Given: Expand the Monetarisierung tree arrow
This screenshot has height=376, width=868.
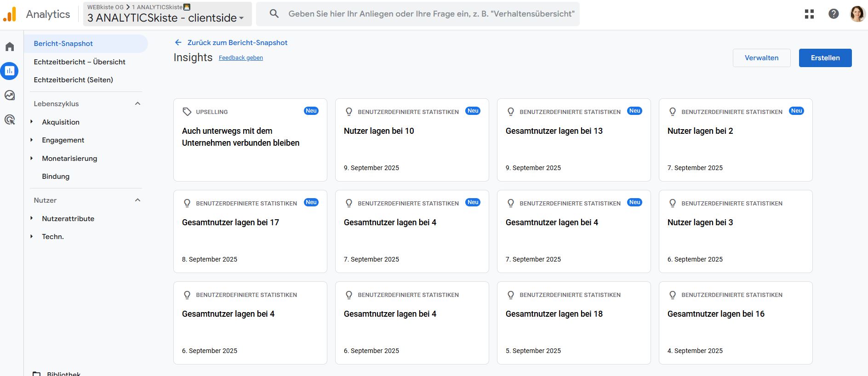Looking at the screenshot, I should [x=32, y=158].
